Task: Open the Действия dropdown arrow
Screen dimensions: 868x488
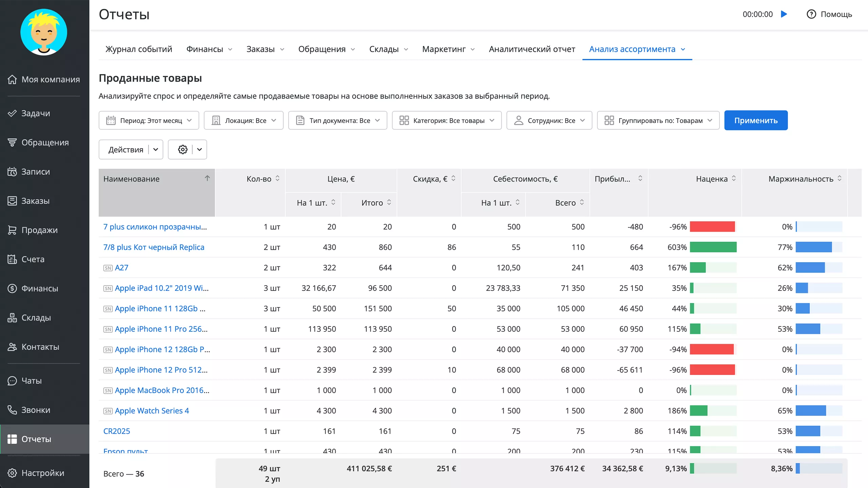Action: pos(156,149)
